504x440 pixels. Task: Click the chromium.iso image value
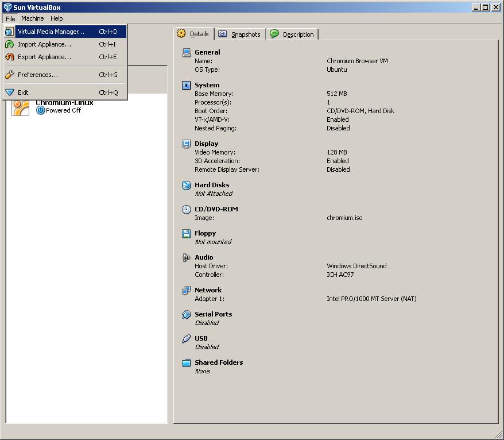(x=344, y=218)
